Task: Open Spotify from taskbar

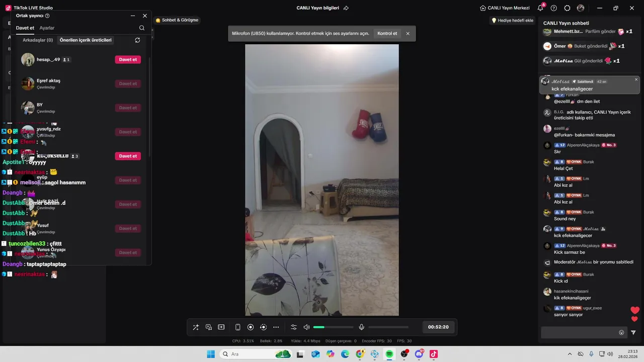Action: pos(389,354)
